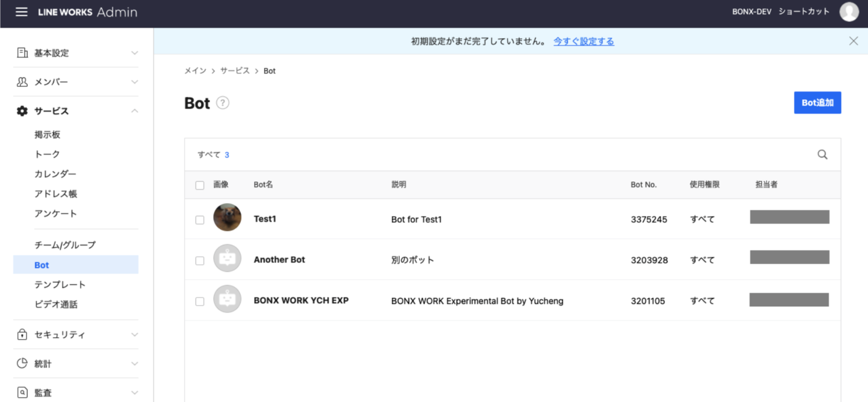Toggle the select-all bots checkbox
This screenshot has height=402, width=868.
pyautogui.click(x=200, y=185)
